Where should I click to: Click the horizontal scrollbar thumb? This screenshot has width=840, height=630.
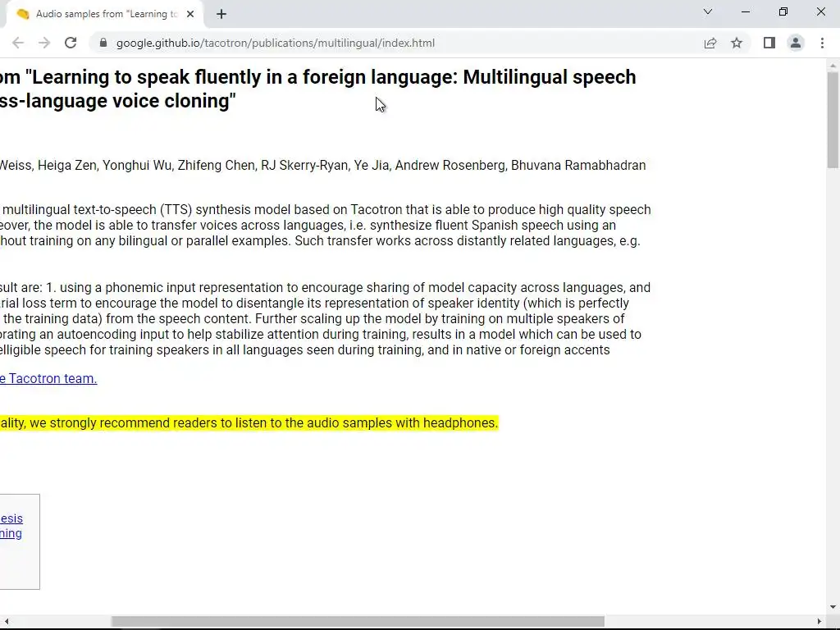[358, 622]
